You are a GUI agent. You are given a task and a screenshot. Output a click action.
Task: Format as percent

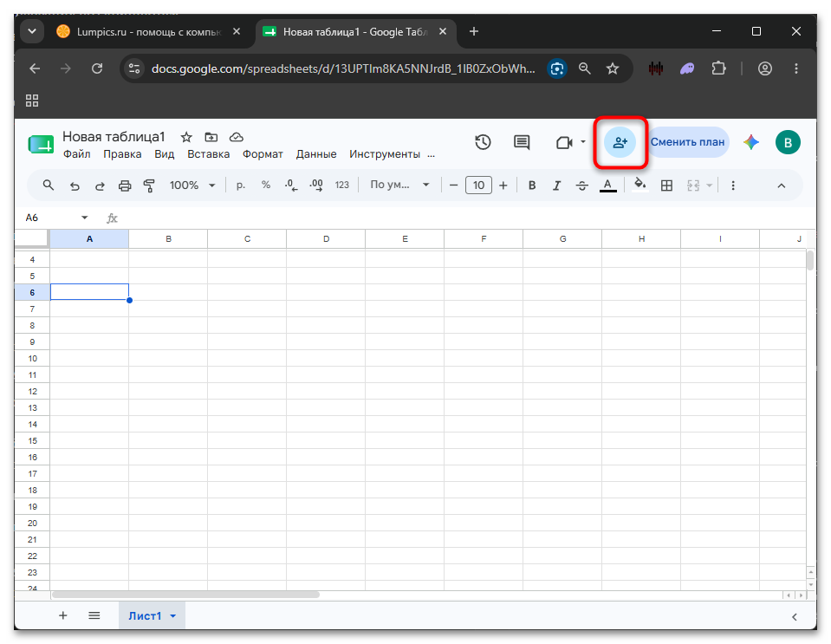point(266,185)
